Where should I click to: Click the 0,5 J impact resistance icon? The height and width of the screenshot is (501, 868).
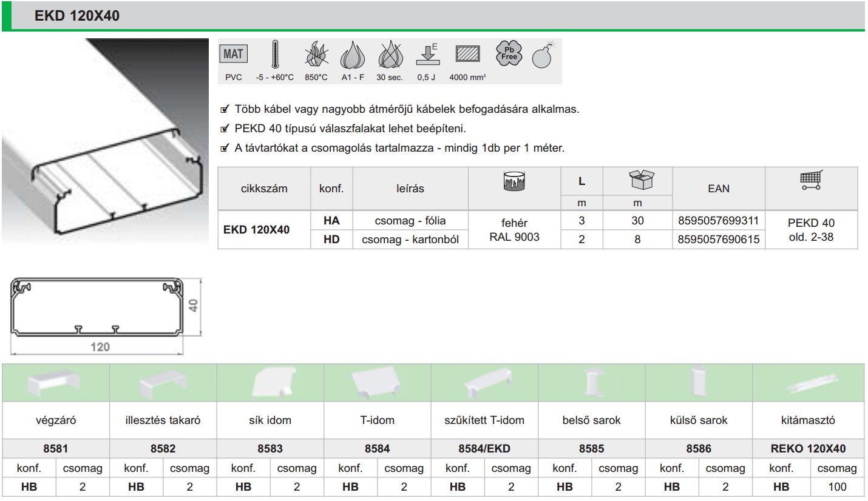pos(427,55)
